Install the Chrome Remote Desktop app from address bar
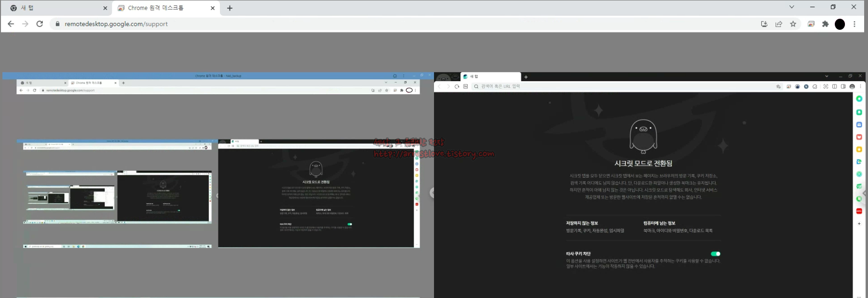 764,24
